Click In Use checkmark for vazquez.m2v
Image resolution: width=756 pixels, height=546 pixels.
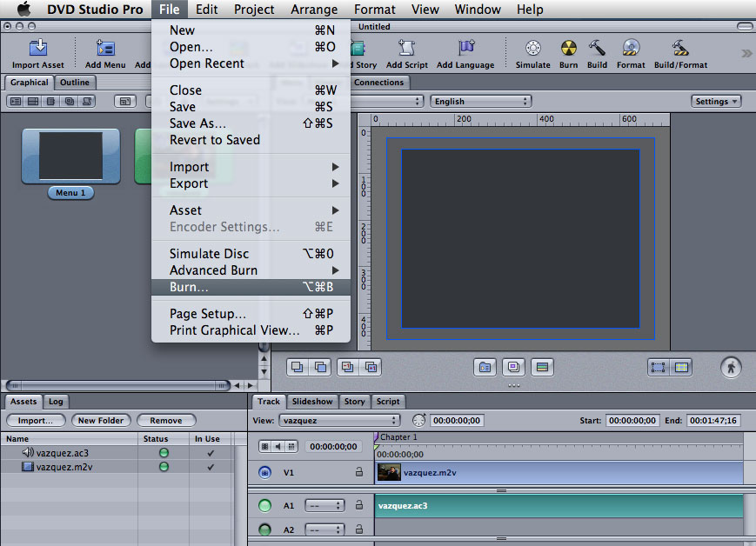(x=211, y=467)
